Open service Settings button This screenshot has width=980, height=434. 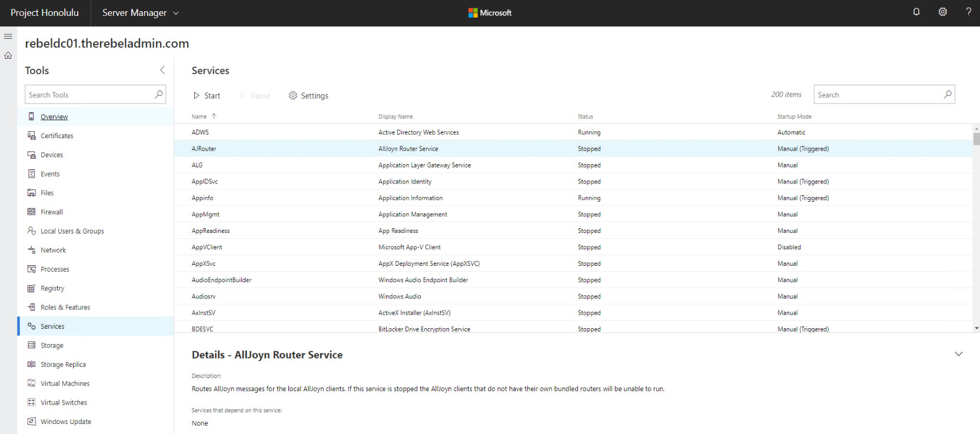coord(308,95)
